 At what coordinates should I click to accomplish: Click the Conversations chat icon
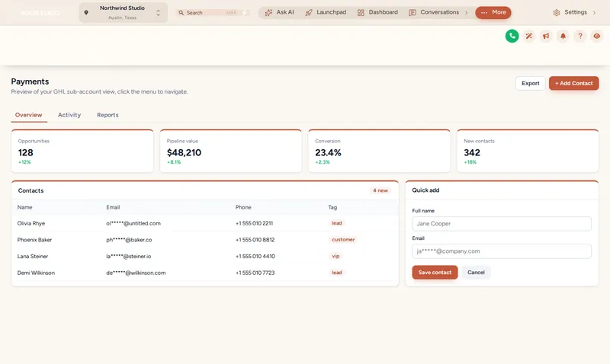pos(413,13)
